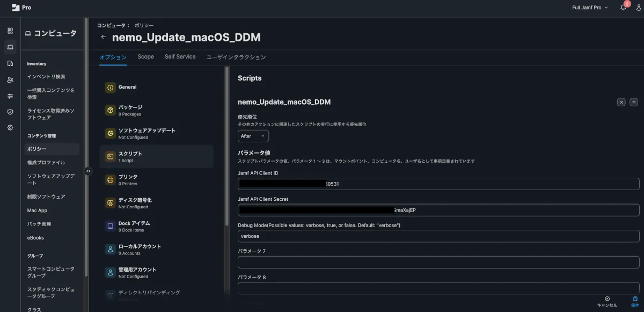The height and width of the screenshot is (312, 644).
Task: Open eBooks in sidebar
Action: (x=35, y=238)
